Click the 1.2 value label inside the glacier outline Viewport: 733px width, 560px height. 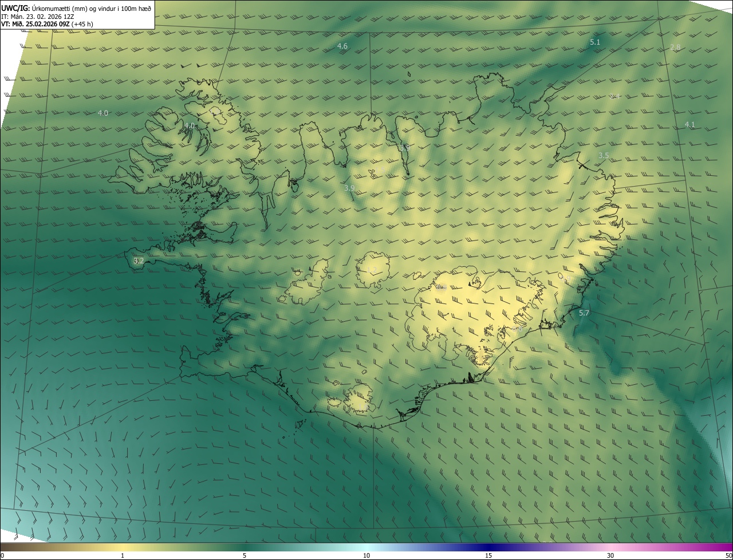[x=372, y=270]
